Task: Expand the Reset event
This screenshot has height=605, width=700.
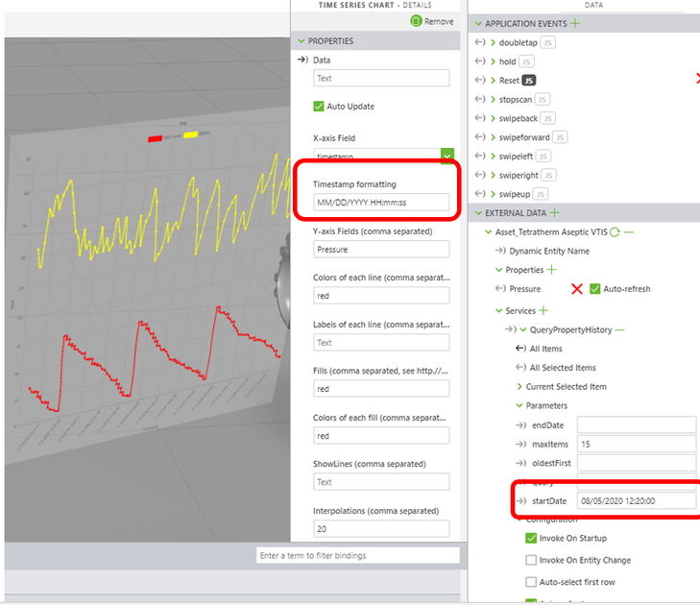Action: tap(493, 81)
